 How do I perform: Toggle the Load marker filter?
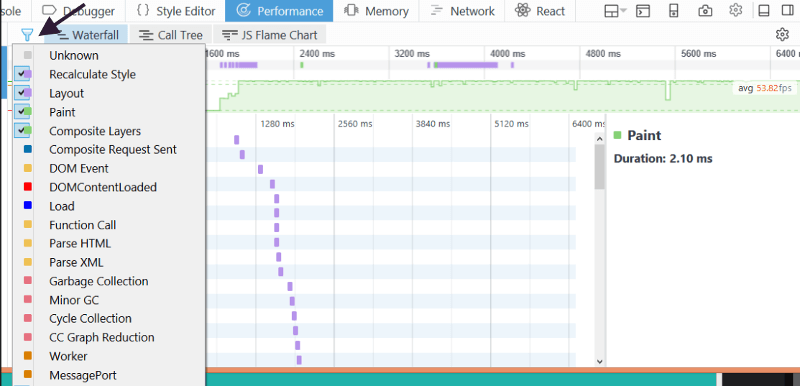coord(109,206)
